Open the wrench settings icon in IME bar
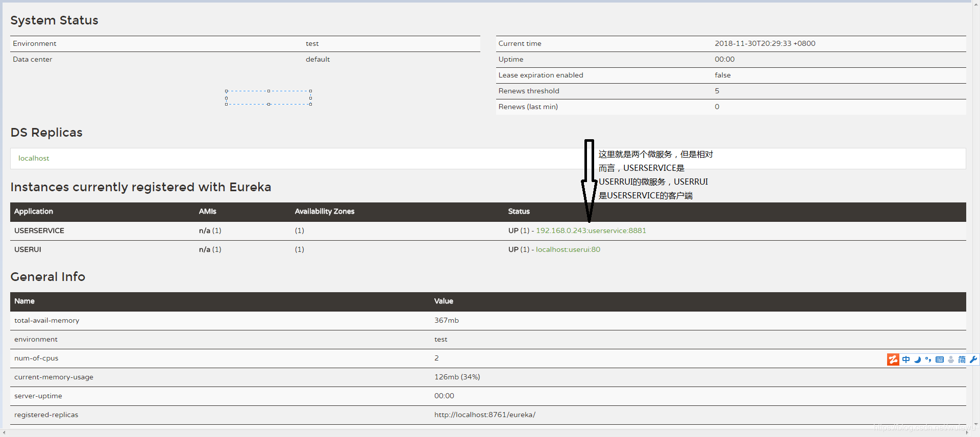 click(973, 359)
